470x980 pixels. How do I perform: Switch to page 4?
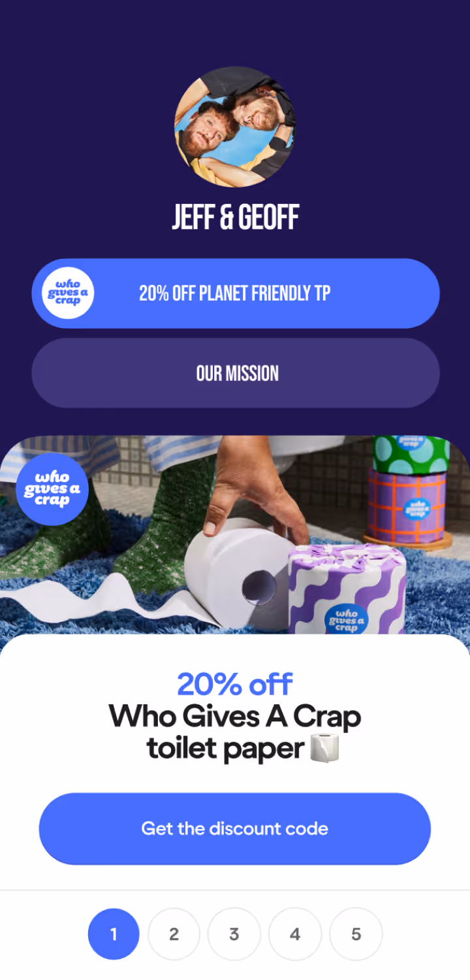tap(295, 934)
